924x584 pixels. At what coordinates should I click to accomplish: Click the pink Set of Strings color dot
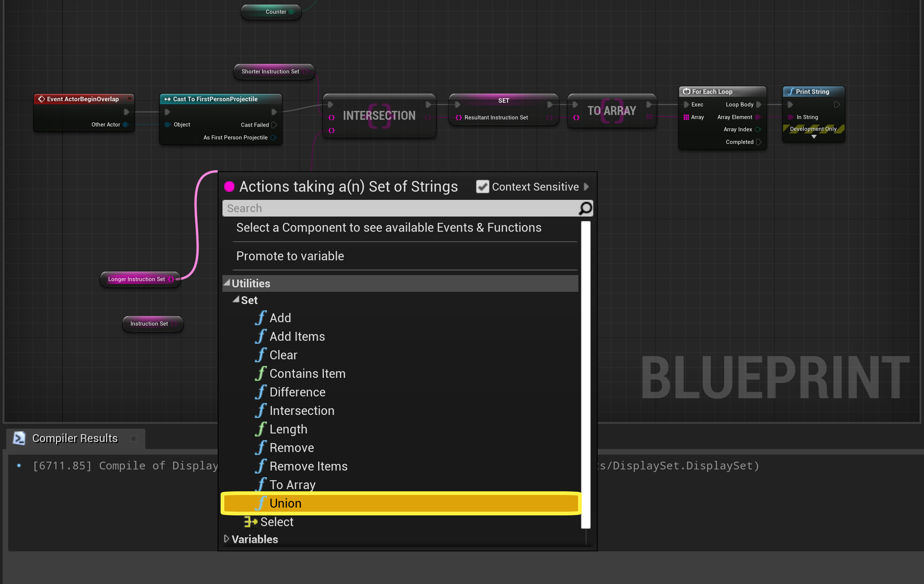[230, 187]
